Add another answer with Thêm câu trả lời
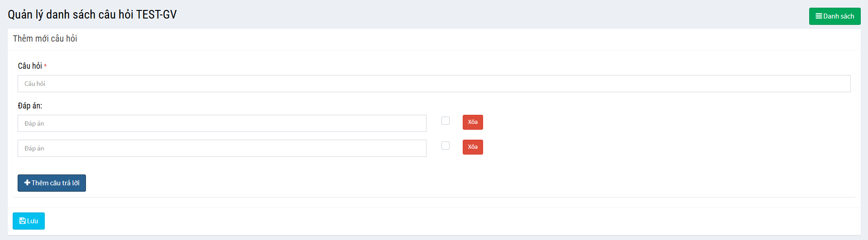 pyautogui.click(x=52, y=183)
